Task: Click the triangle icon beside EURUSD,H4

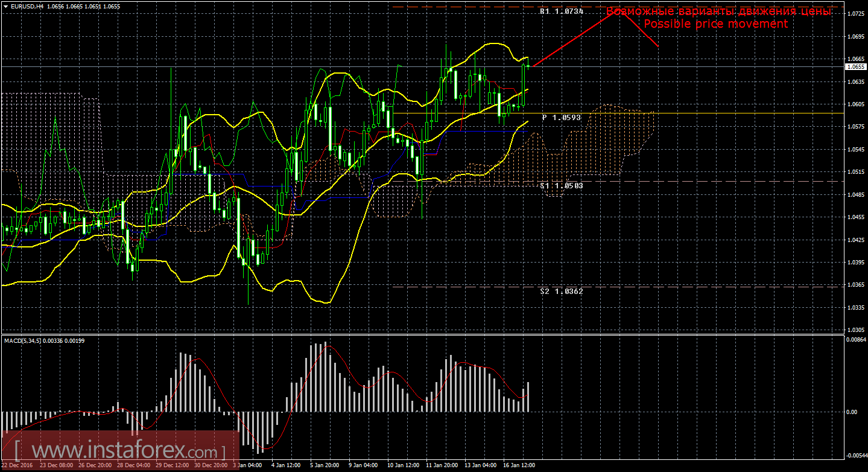Action: point(5,6)
